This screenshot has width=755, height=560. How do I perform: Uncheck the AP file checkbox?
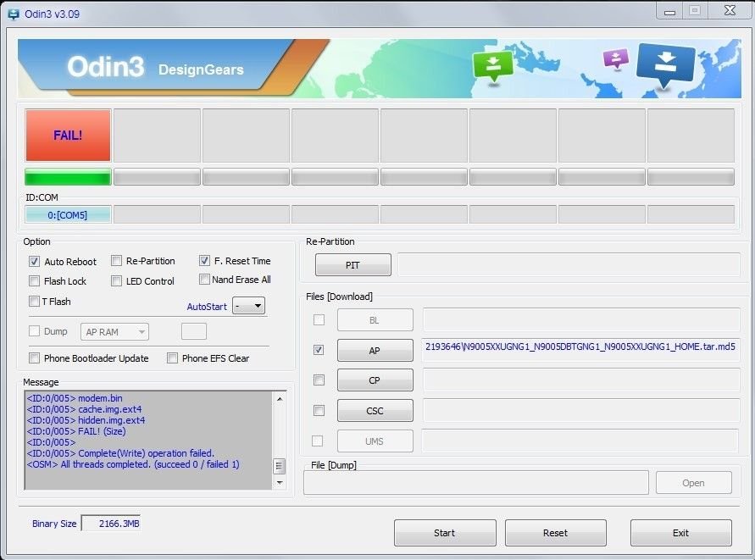click(x=319, y=350)
